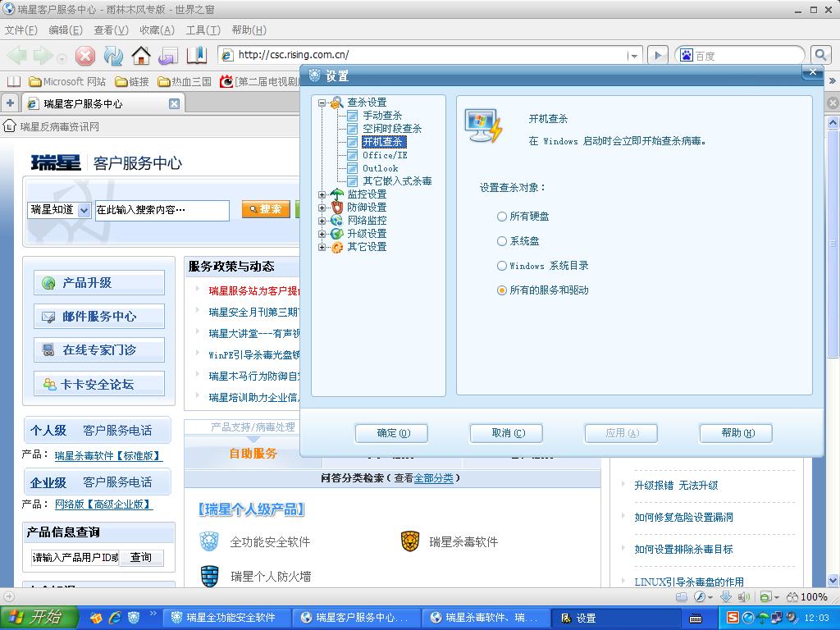
Task: Open the 查看(V) menu
Action: (111, 30)
